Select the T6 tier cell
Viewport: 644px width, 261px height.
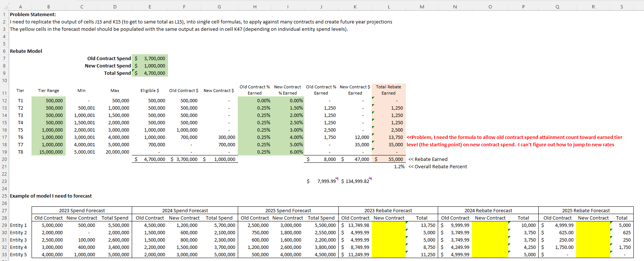21,137
